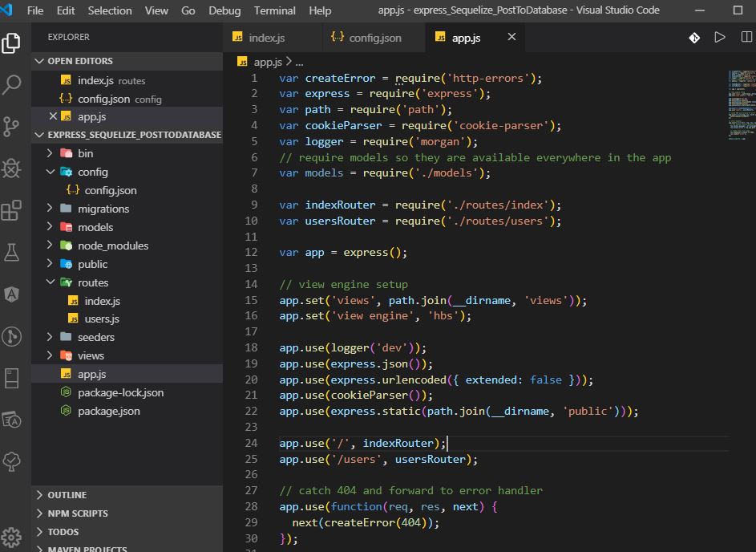Open the Debug view bug icon
756x552 pixels.
(x=11, y=168)
